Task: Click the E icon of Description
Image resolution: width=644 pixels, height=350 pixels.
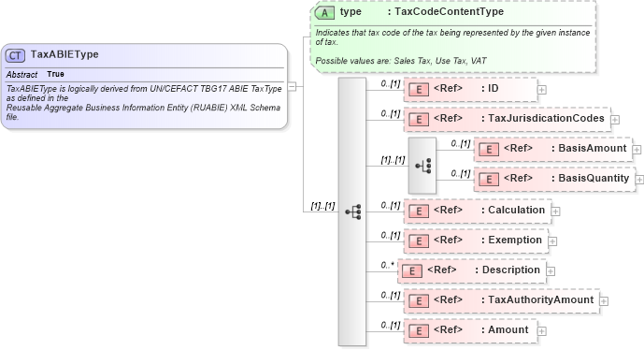Action: click(412, 271)
